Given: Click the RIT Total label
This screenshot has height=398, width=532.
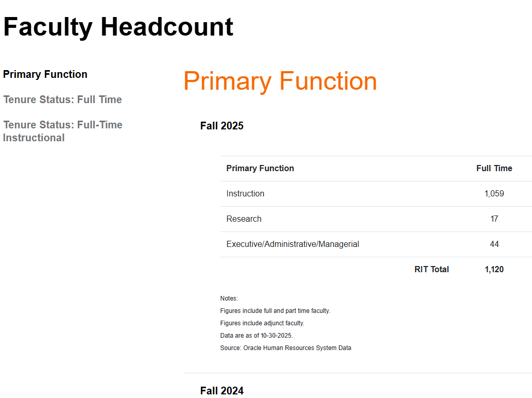Looking at the screenshot, I should [x=432, y=269].
